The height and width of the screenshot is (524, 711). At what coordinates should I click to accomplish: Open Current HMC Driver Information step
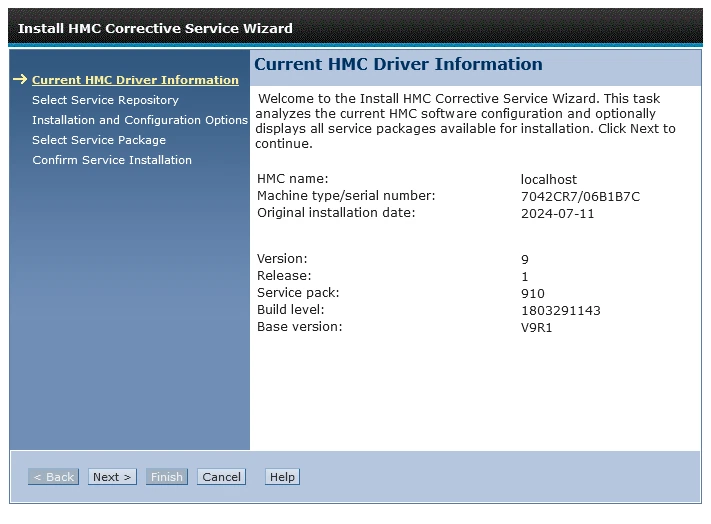pyautogui.click(x=135, y=80)
